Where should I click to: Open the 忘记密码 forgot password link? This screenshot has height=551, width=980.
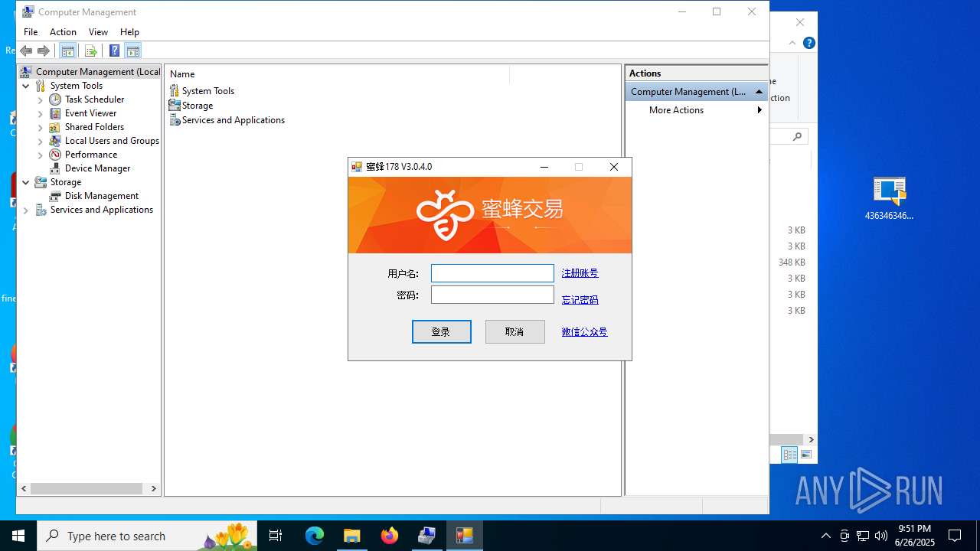(580, 300)
